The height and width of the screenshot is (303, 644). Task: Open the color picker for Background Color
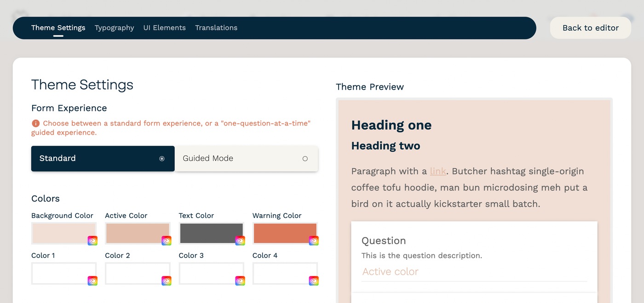click(92, 240)
